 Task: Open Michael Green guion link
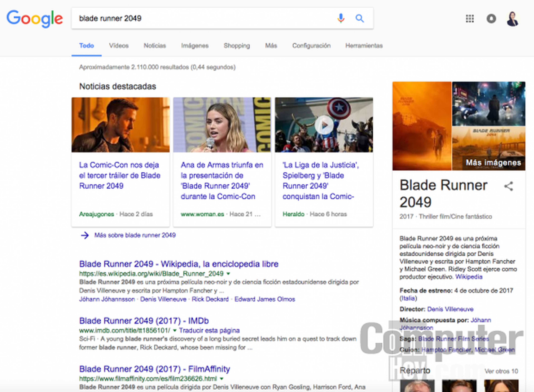pos(495,350)
